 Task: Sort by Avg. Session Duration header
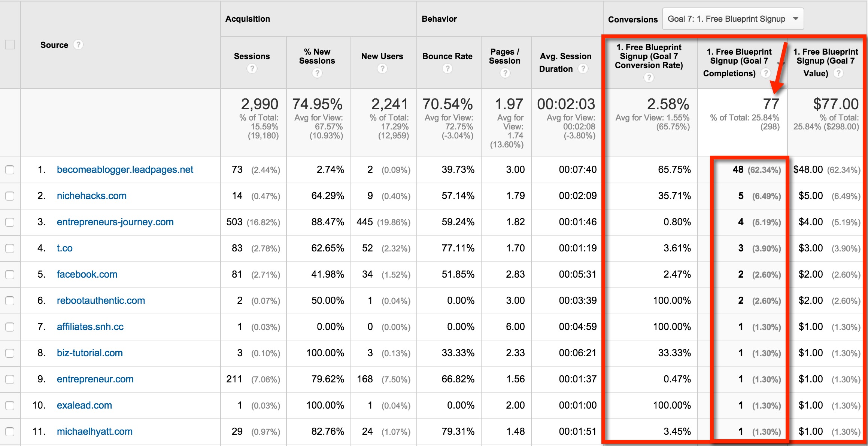coord(565,62)
